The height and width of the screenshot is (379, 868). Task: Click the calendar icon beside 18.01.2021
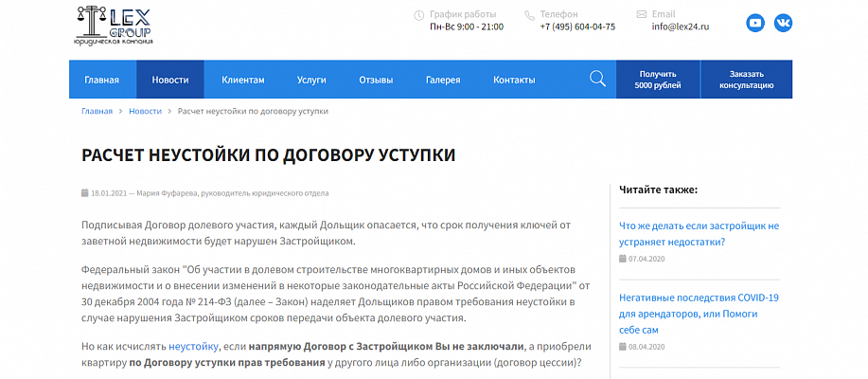(x=84, y=193)
